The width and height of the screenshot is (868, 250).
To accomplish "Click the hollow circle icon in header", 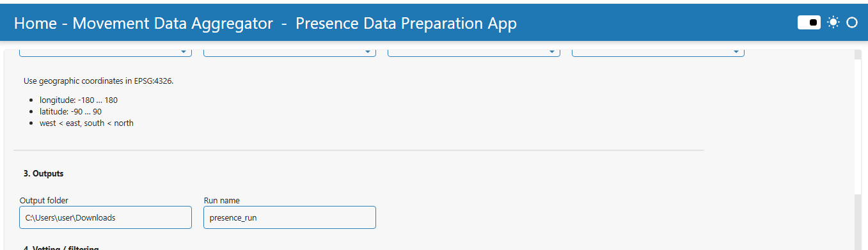I will [851, 22].
